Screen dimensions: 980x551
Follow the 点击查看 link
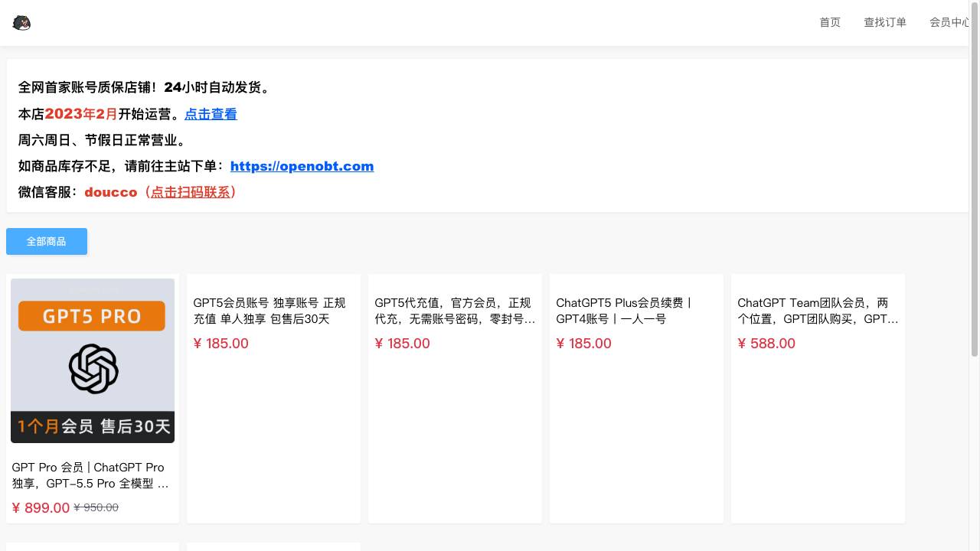tap(211, 114)
